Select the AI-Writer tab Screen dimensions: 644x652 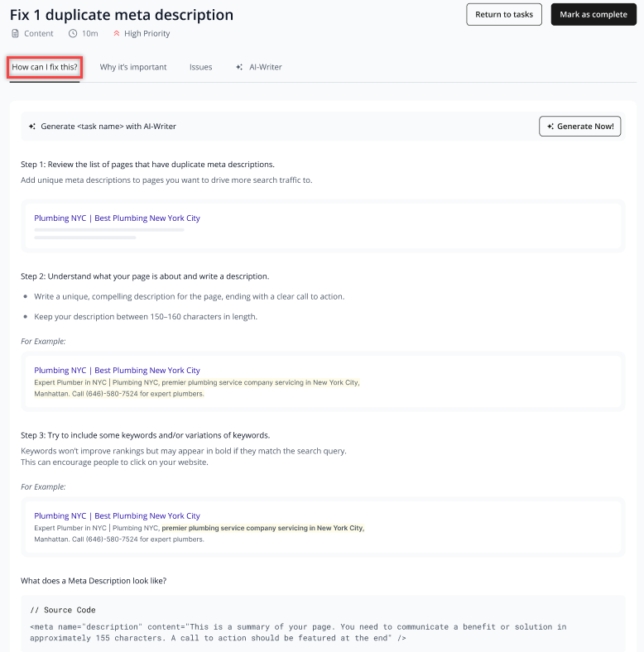click(259, 67)
